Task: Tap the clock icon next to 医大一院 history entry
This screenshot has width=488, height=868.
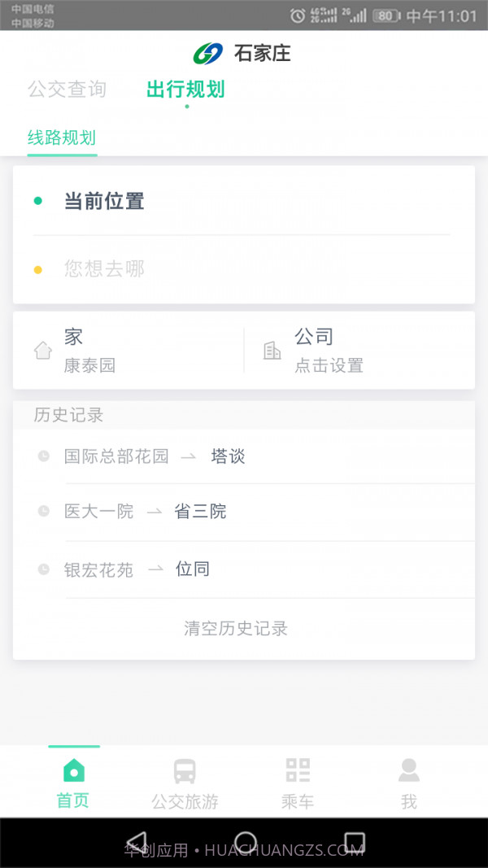Action: (43, 512)
